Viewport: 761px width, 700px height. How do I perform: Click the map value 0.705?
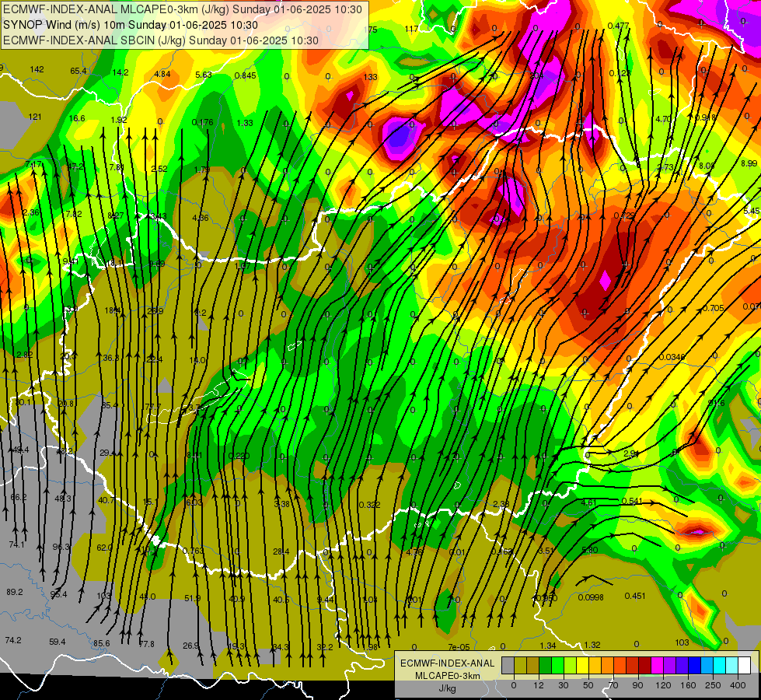click(x=713, y=308)
